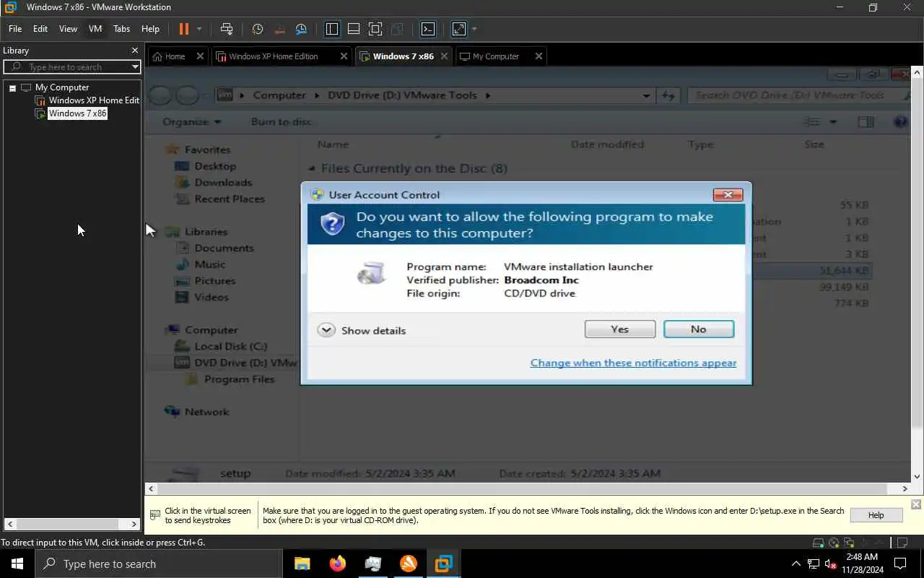Image resolution: width=924 pixels, height=578 pixels.
Task: Open Firefox from the taskbar
Action: click(337, 564)
